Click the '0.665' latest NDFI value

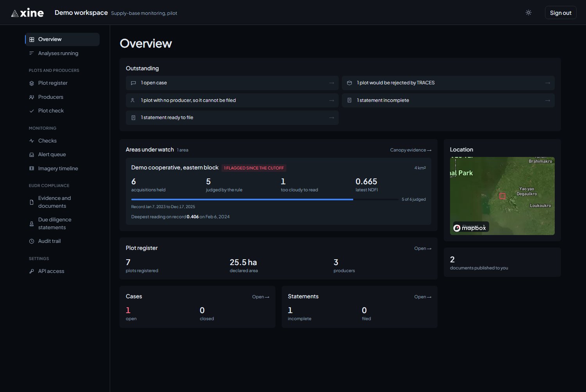(x=366, y=182)
